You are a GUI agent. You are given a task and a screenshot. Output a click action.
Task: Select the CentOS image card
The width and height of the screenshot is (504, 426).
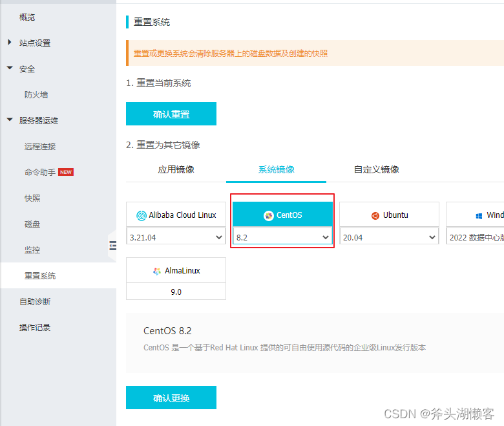[282, 215]
